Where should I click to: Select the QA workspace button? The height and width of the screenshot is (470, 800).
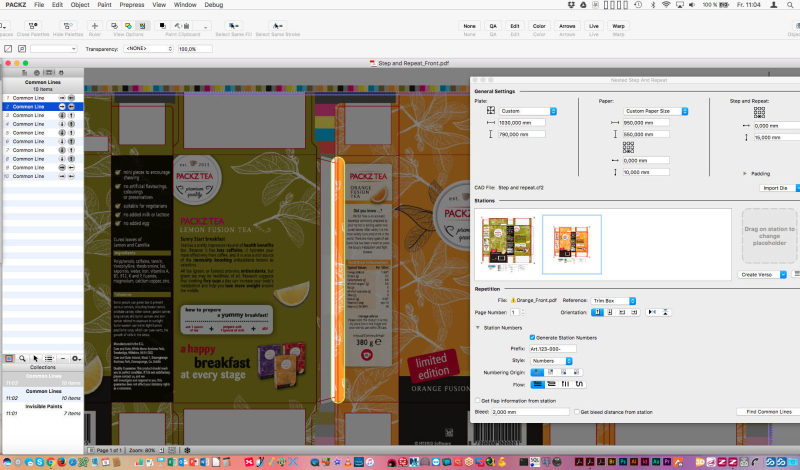tap(493, 26)
